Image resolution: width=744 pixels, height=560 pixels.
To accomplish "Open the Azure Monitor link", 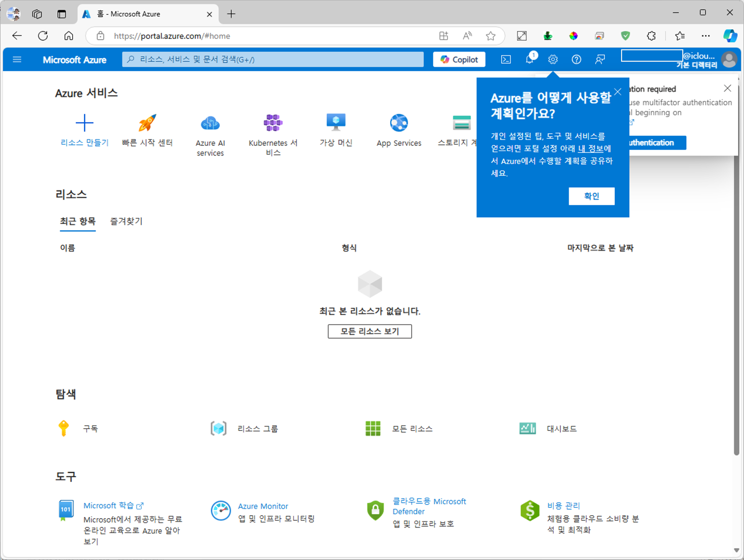I will (x=263, y=506).
